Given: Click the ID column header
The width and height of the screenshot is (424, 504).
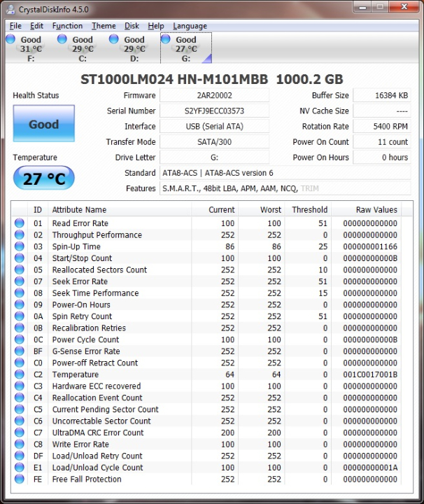Looking at the screenshot, I should click(38, 209).
